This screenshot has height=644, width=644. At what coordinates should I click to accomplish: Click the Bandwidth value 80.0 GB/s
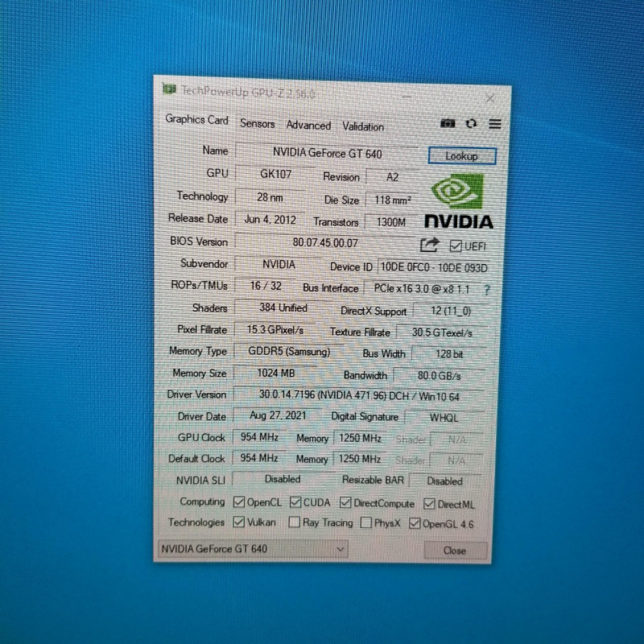coord(440,376)
